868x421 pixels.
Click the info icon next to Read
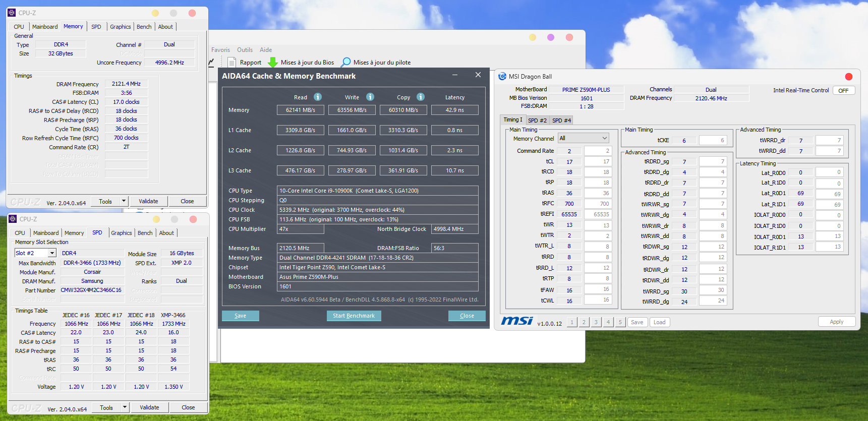pyautogui.click(x=318, y=97)
